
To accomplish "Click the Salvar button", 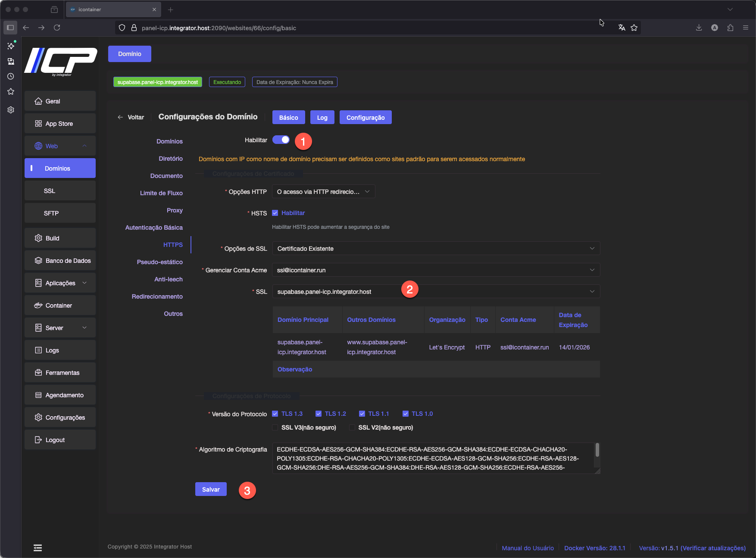I will 211,489.
